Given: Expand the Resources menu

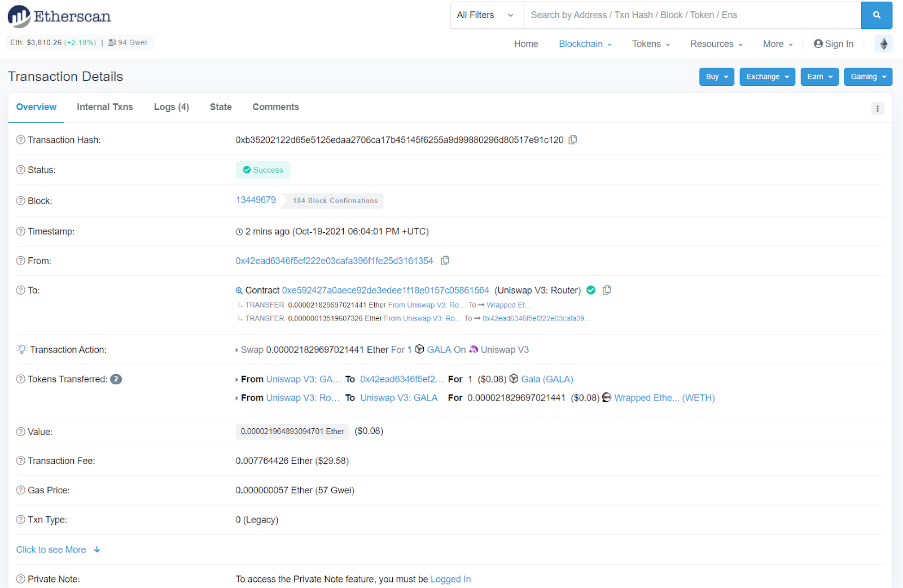Looking at the screenshot, I should 716,44.
